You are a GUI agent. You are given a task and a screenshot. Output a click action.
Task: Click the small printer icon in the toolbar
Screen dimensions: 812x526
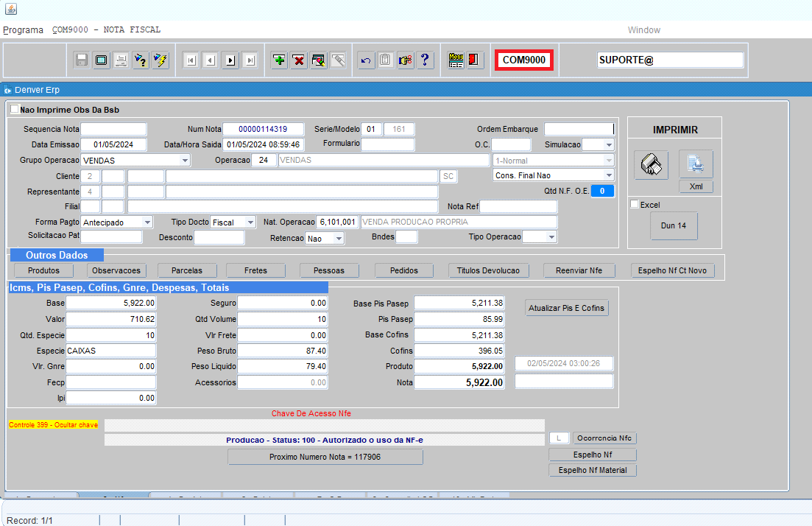coord(121,60)
